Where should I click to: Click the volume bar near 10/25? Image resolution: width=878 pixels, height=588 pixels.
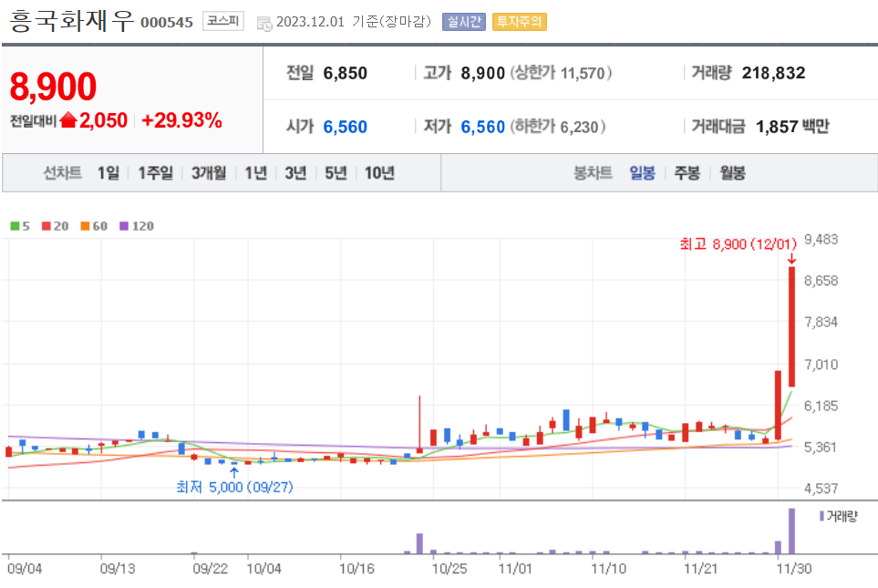click(420, 543)
